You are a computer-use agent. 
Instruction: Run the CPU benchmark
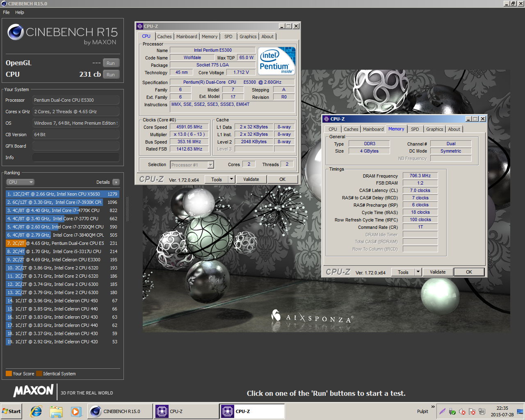coord(111,75)
